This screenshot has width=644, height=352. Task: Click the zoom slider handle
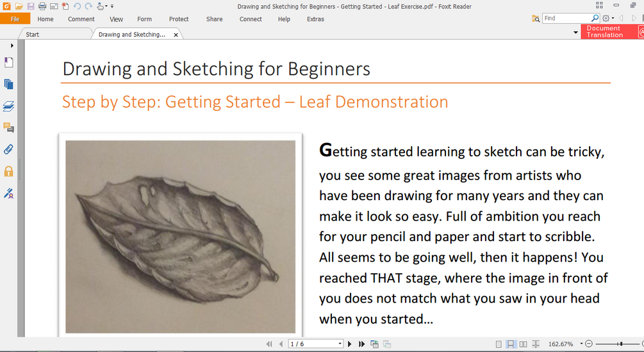point(621,344)
